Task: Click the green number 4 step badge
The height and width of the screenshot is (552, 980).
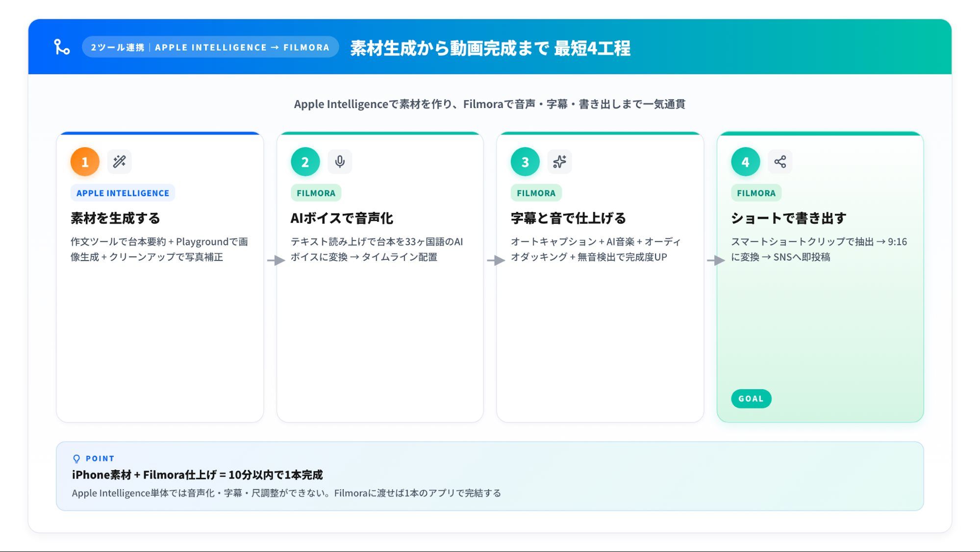Action: [745, 161]
